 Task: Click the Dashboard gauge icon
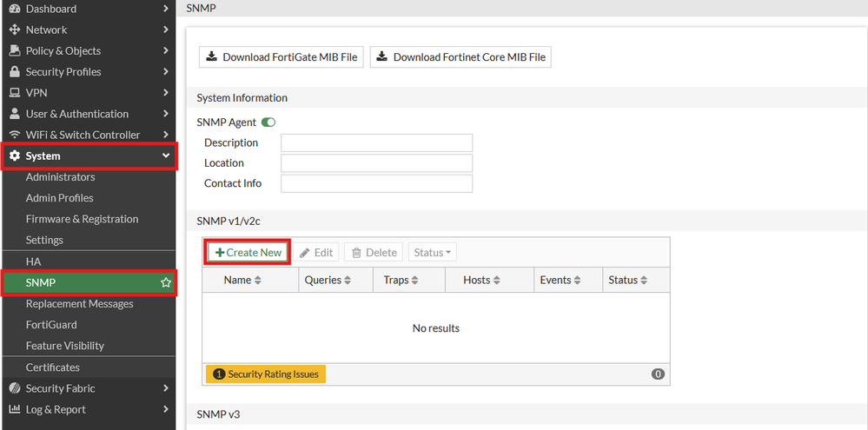point(14,9)
